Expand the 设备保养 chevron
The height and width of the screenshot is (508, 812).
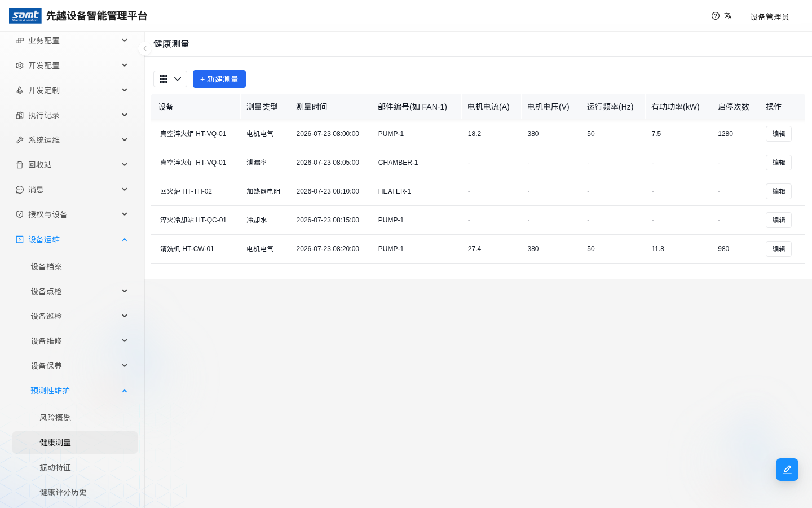(125, 366)
